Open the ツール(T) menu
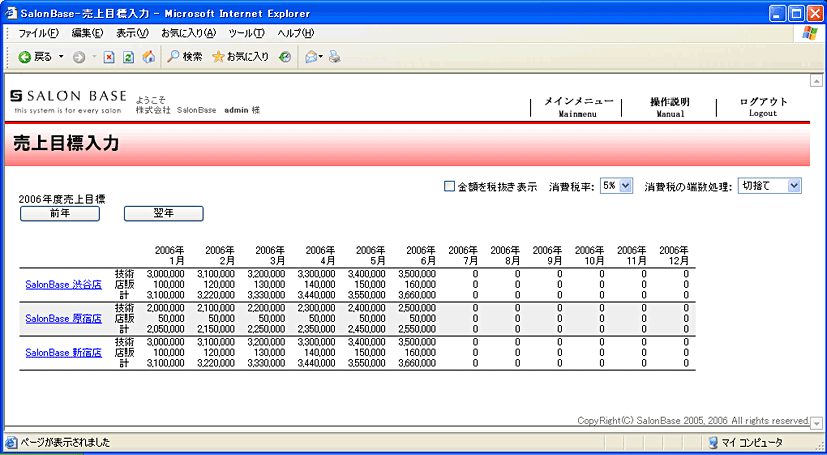The height and width of the screenshot is (455, 827). 246,33
